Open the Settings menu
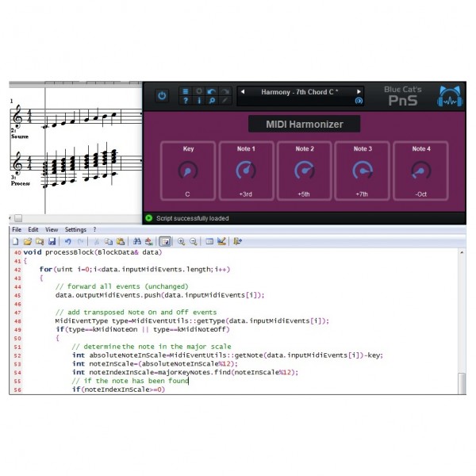Image resolution: width=476 pixels, height=476 pixels. click(75, 229)
